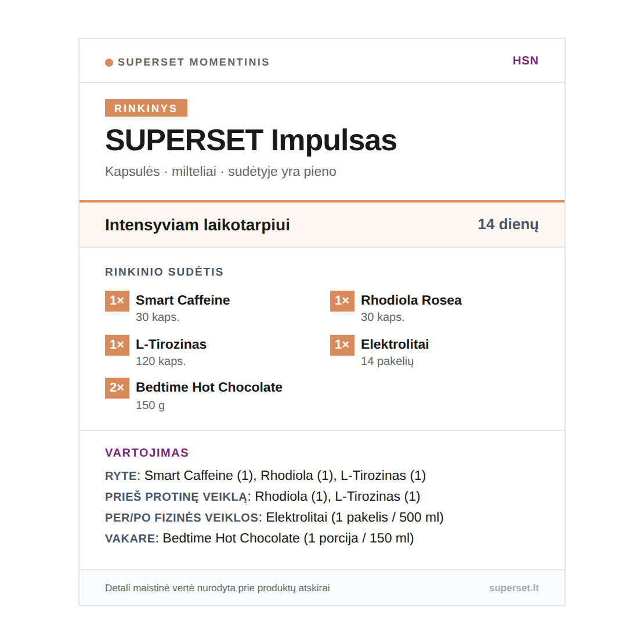This screenshot has height=644, width=644.
Task: Click the Bedtime Hot Chocolate product name
Action: point(209,387)
